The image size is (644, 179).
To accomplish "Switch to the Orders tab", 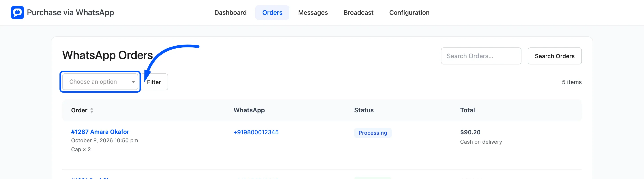I will (272, 13).
